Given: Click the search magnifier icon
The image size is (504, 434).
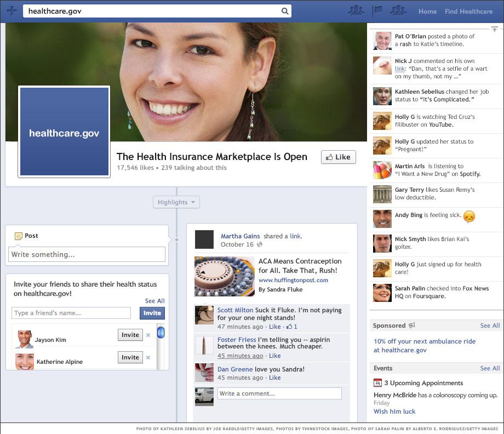Looking at the screenshot, I should (x=285, y=12).
